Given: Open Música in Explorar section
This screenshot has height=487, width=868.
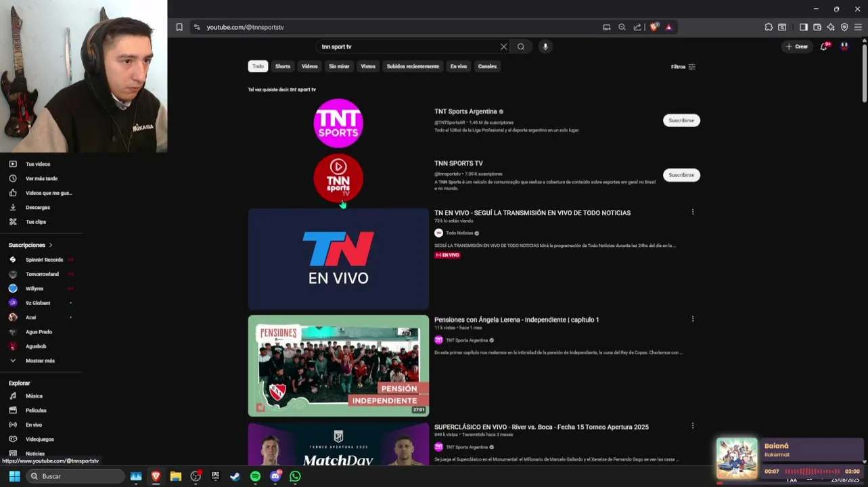Looking at the screenshot, I should click(x=34, y=396).
